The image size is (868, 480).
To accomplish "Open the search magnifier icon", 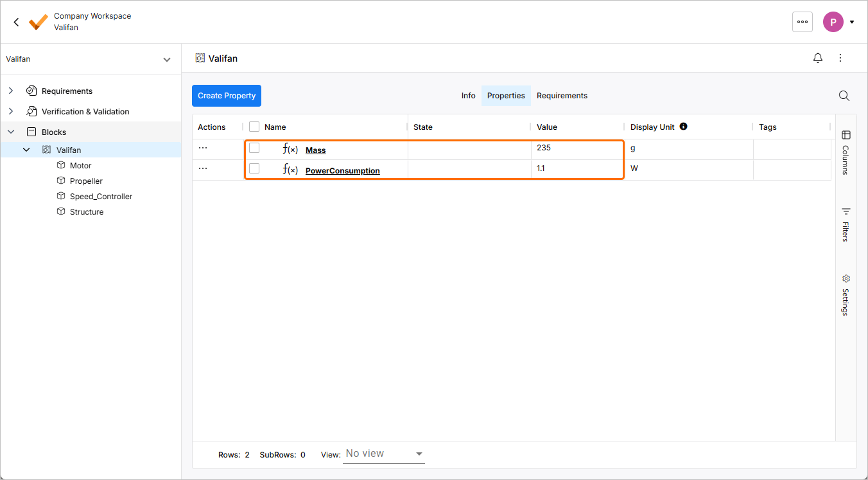I will point(844,96).
